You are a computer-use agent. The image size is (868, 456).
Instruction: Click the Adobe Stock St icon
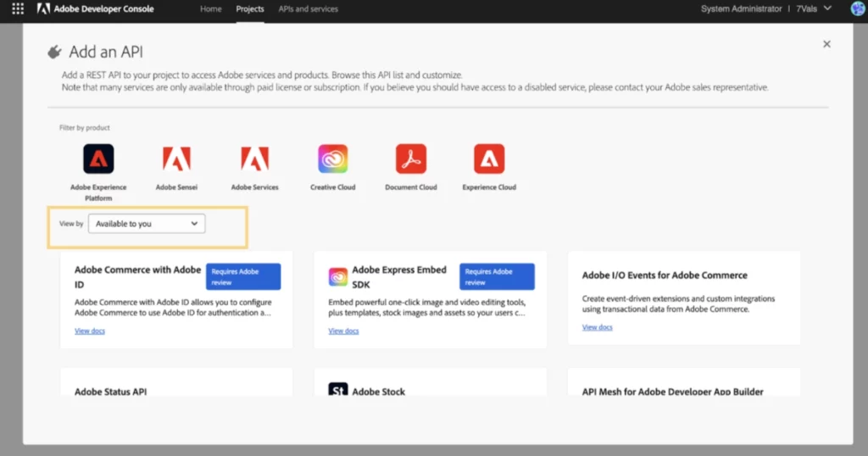tap(337, 389)
